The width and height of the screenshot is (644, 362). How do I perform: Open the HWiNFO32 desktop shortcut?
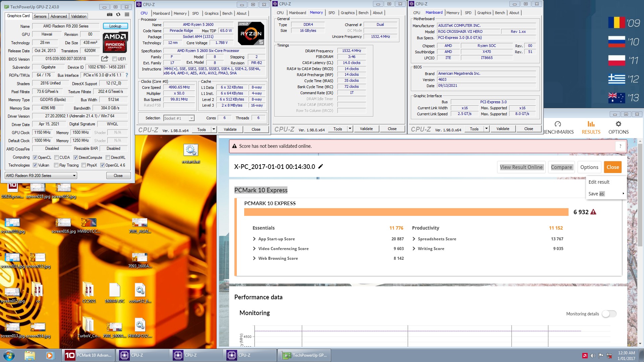click(140, 328)
